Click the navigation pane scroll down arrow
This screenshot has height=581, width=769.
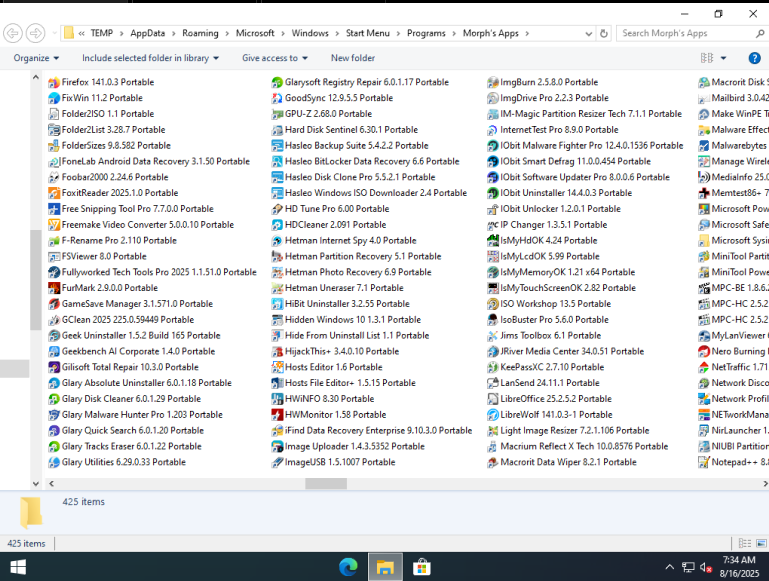36,483
